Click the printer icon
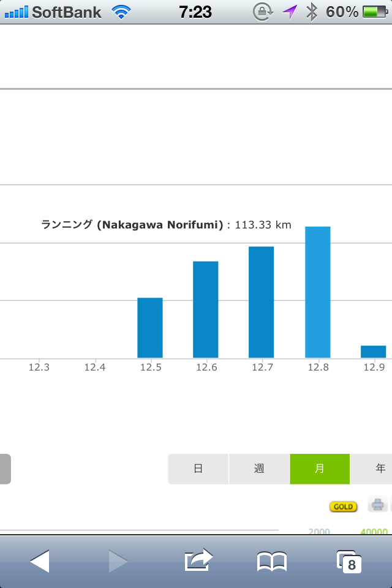The width and height of the screenshot is (392, 588). [x=377, y=504]
